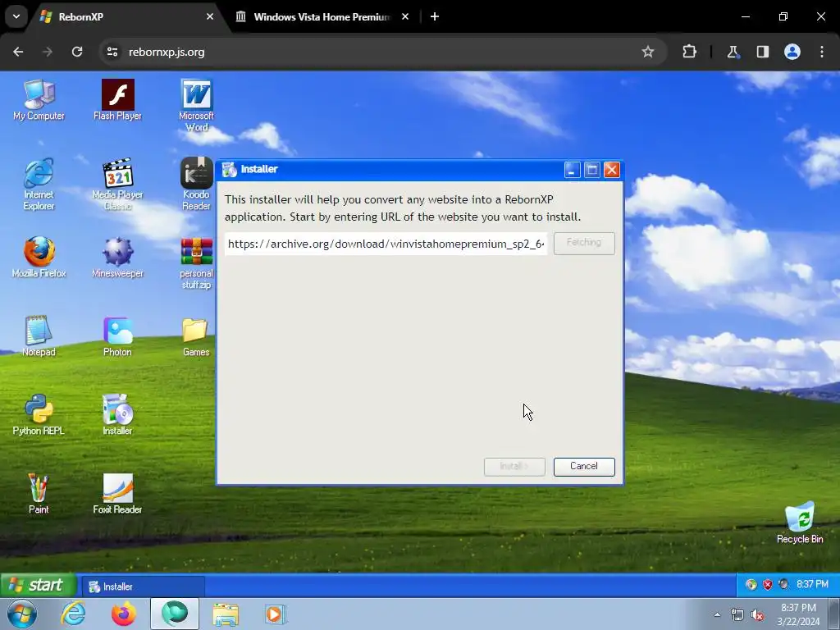840x630 pixels.
Task: Click the URL field in Installer
Action: (386, 244)
